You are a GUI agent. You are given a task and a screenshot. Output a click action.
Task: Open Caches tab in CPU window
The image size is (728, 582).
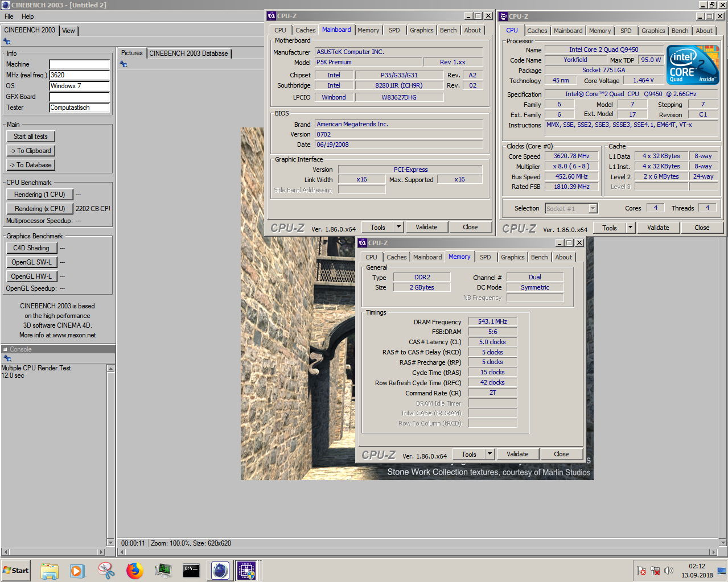click(537, 31)
